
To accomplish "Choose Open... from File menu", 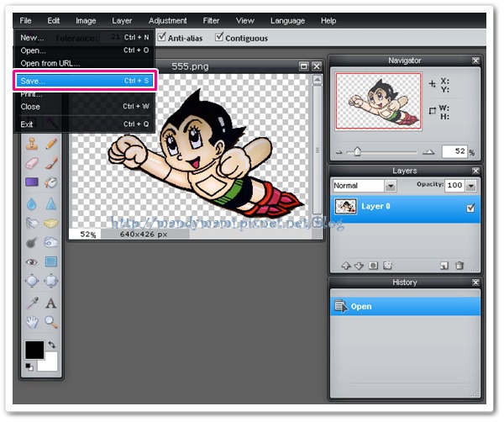I will click(x=85, y=50).
